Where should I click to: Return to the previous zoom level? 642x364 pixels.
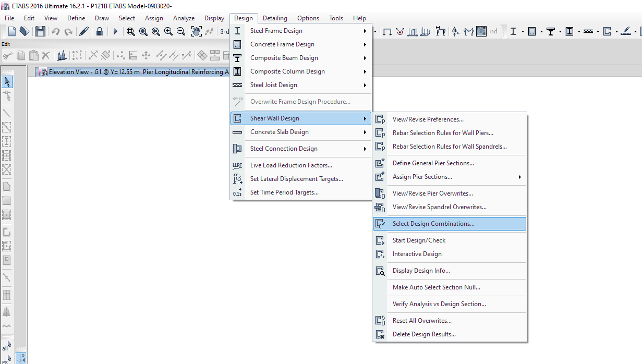(156, 31)
